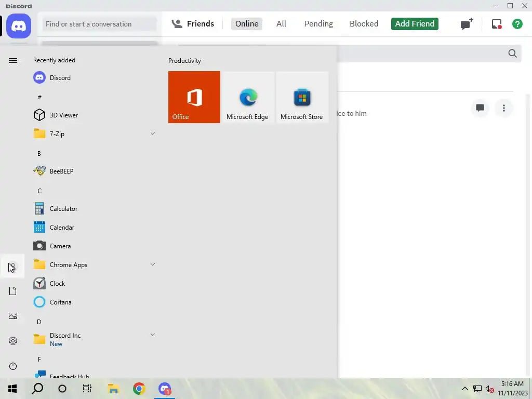Open the Clock app
Viewport: 532px width, 399px height.
[x=95, y=283]
